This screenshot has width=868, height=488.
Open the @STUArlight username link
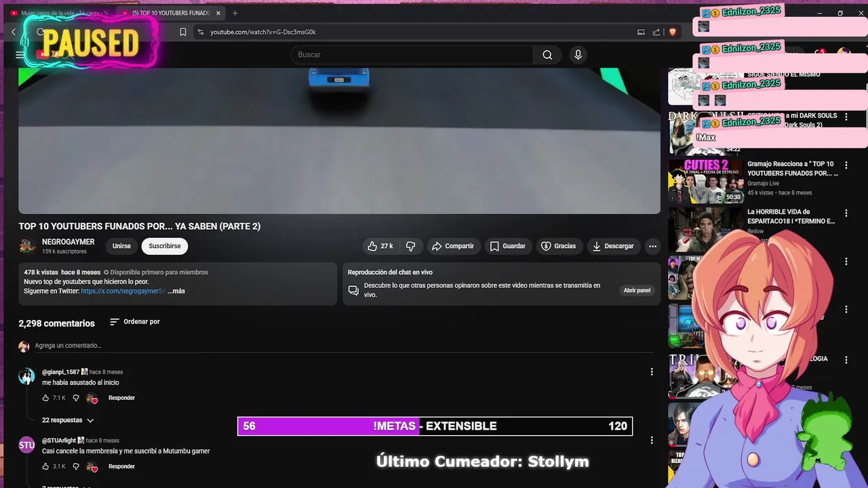click(x=59, y=441)
